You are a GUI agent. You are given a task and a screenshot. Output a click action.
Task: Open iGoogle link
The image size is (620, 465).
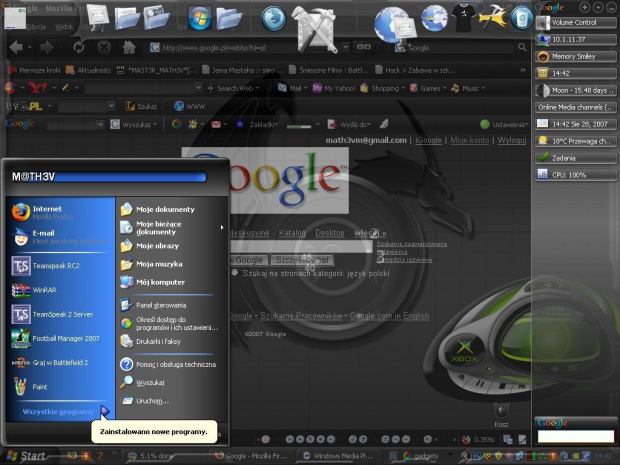click(428, 140)
